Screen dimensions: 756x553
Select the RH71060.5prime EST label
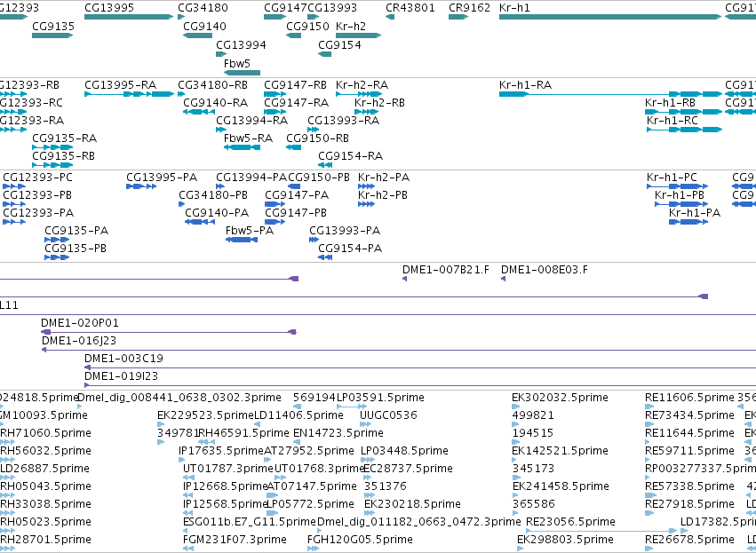pyautogui.click(x=46, y=433)
